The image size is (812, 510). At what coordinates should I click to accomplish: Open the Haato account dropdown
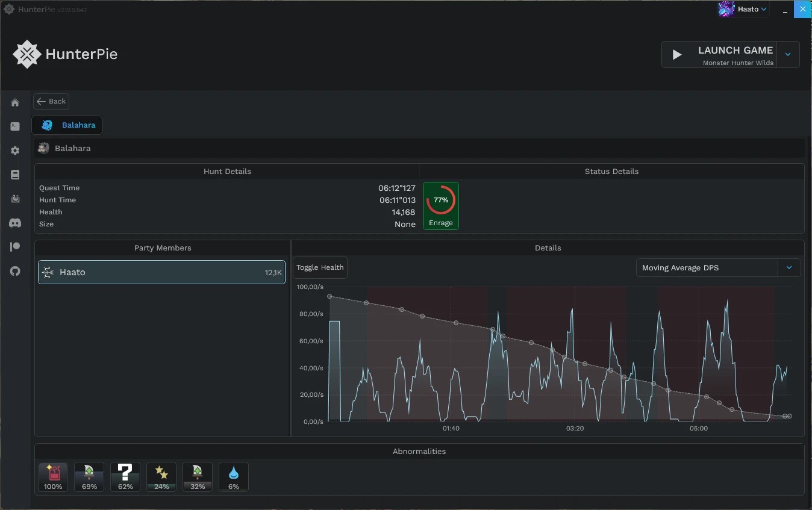point(743,9)
